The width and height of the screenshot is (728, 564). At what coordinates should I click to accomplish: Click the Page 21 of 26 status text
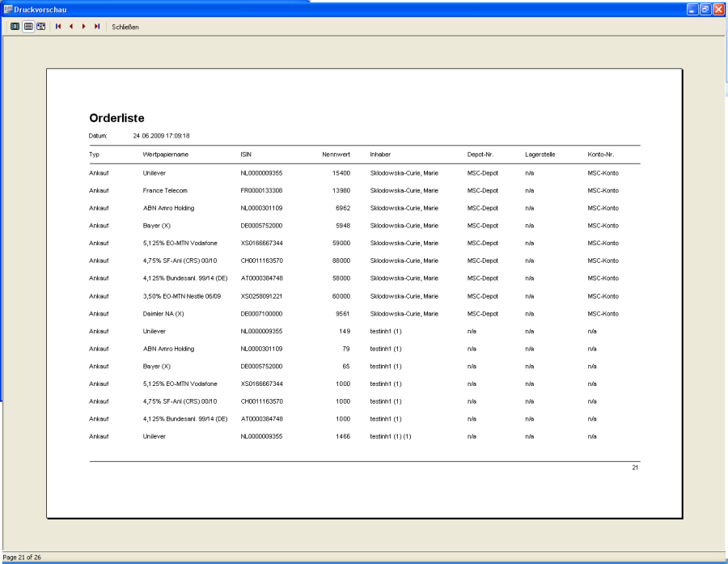tap(22, 558)
